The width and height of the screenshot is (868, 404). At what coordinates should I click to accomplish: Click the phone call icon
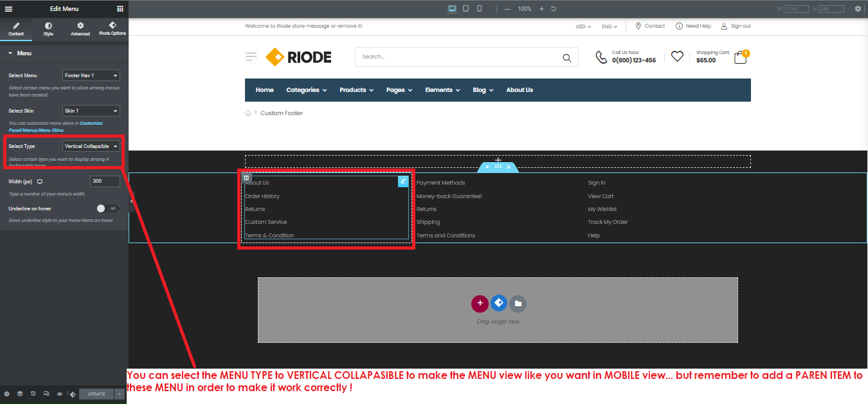601,57
